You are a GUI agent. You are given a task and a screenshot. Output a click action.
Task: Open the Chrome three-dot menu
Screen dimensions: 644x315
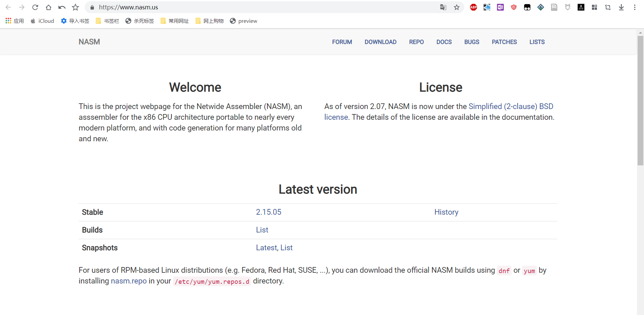635,7
